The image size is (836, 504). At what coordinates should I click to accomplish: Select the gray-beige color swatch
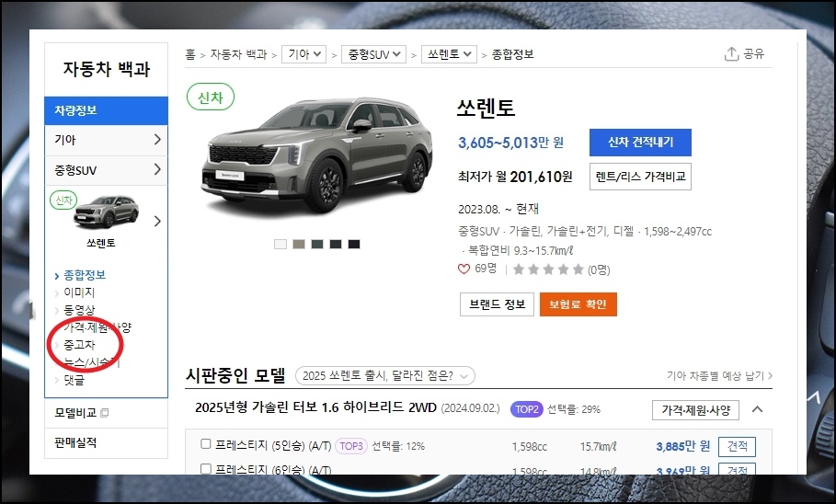(299, 245)
